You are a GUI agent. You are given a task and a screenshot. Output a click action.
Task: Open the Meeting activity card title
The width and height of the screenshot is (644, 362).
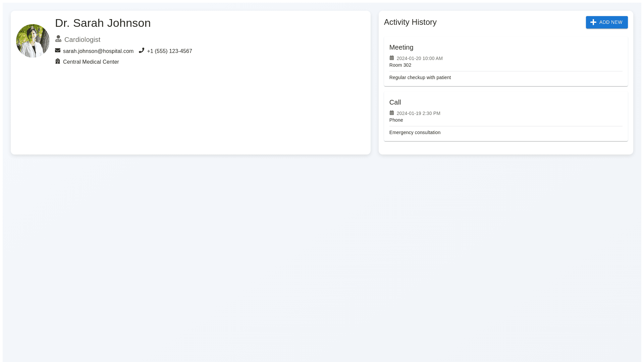pos(401,48)
